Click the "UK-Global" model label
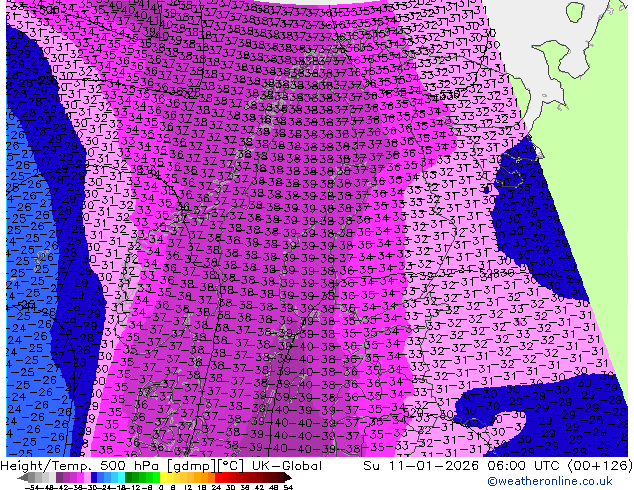The height and width of the screenshot is (490, 634). [x=287, y=466]
